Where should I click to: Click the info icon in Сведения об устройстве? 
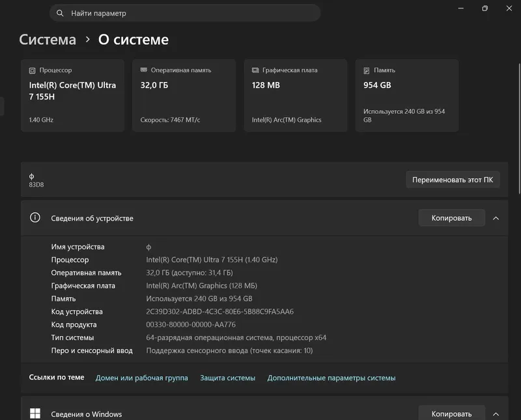click(35, 217)
